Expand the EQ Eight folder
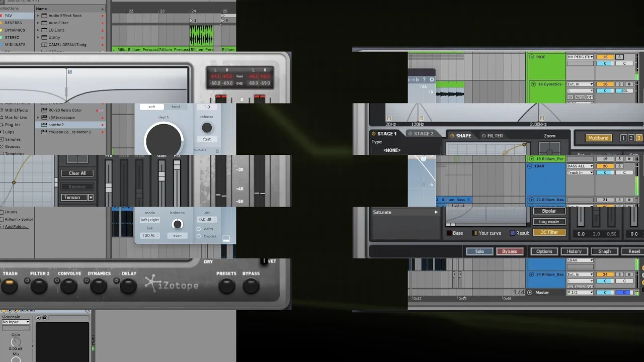This screenshot has width=644, height=362. click(38, 30)
